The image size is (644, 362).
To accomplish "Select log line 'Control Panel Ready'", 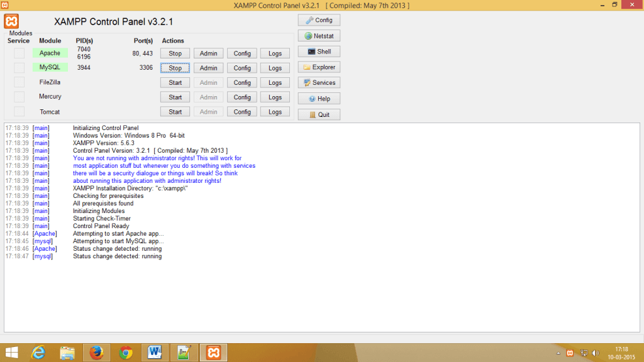I will (x=101, y=226).
